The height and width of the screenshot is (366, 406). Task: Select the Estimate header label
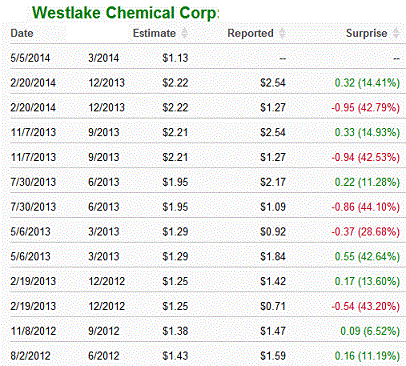[154, 33]
